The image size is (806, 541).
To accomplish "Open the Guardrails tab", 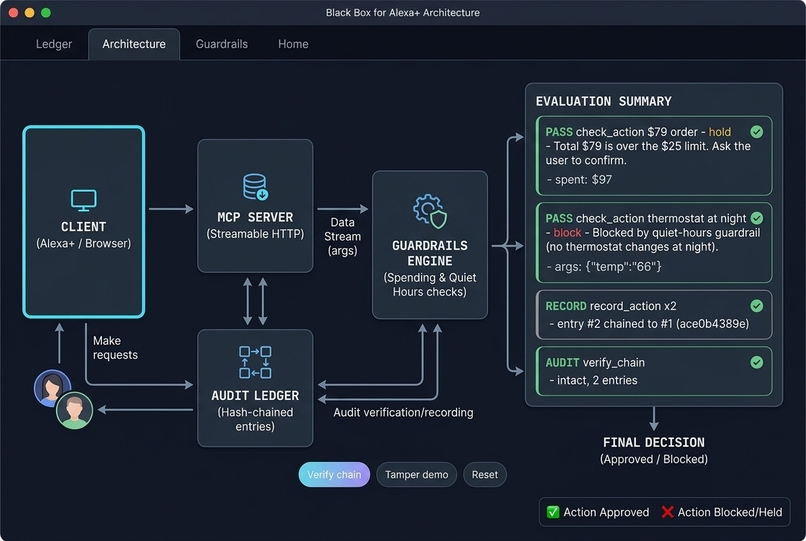I will tap(222, 44).
